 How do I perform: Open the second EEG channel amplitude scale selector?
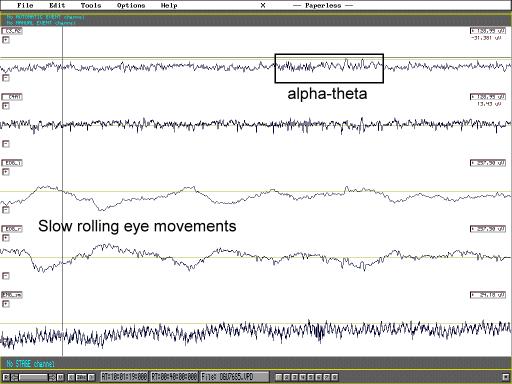pyautogui.click(x=488, y=97)
